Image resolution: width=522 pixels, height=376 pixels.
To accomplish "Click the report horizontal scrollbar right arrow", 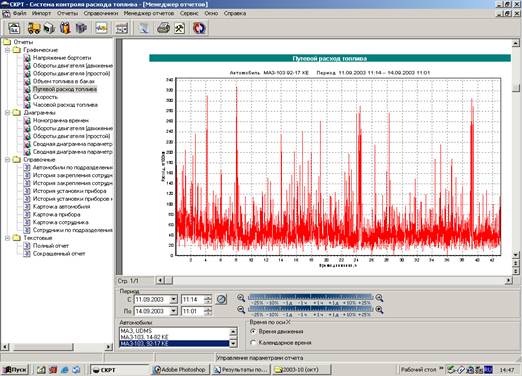I will pos(508,280).
